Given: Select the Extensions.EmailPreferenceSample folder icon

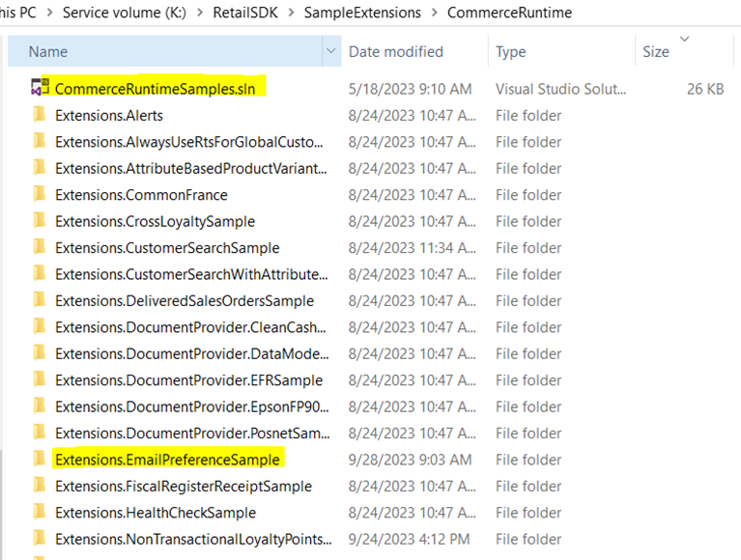Looking at the screenshot, I should (40, 458).
